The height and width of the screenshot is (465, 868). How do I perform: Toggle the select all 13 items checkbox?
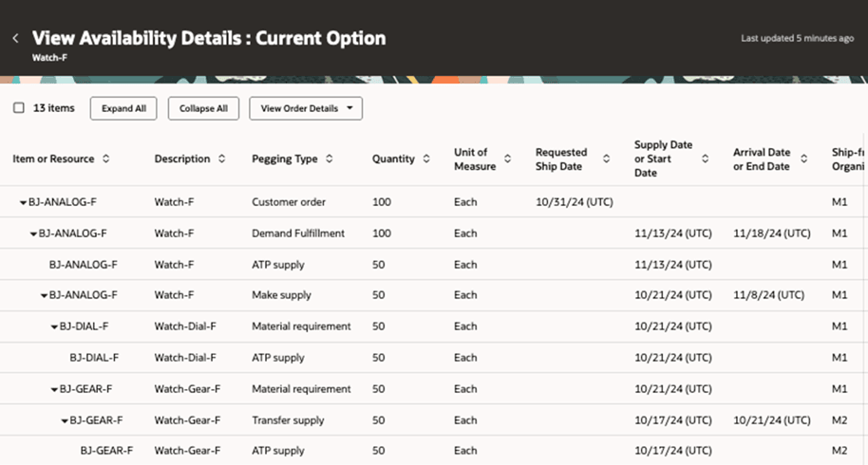(x=19, y=108)
